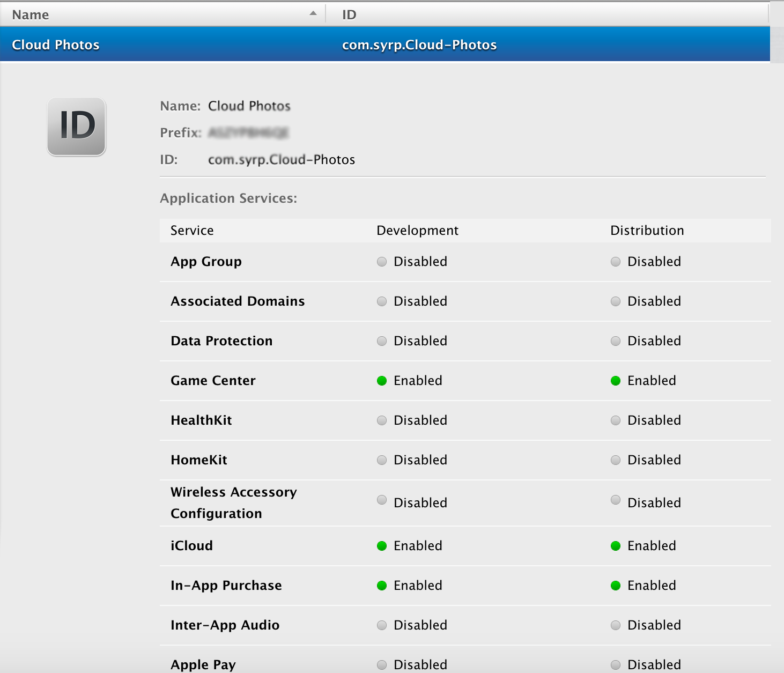784x673 pixels.
Task: Click the blurred Prefix value
Action: pyautogui.click(x=248, y=132)
